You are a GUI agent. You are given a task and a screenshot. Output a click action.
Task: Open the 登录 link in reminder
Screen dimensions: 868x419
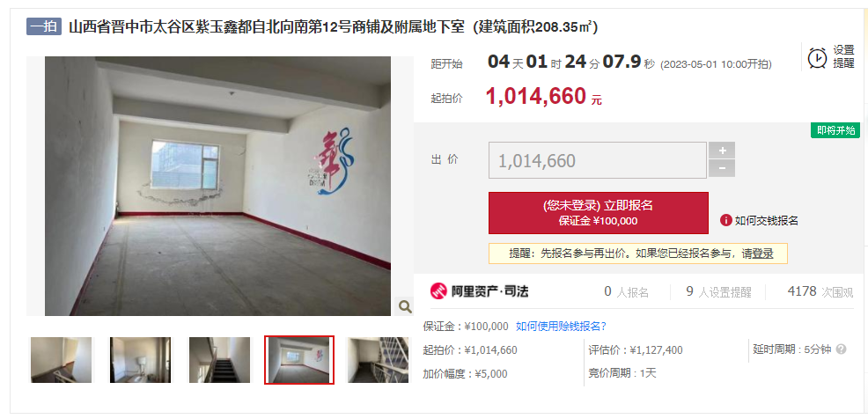coord(763,254)
